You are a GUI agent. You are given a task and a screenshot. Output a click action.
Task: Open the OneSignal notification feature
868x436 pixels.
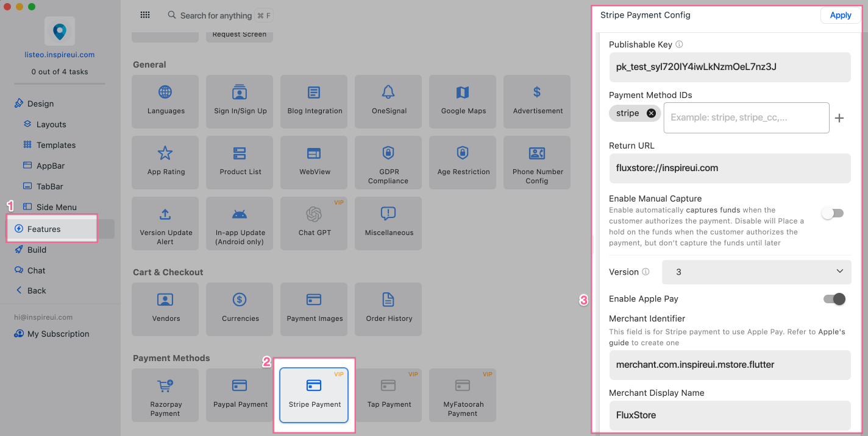click(388, 101)
